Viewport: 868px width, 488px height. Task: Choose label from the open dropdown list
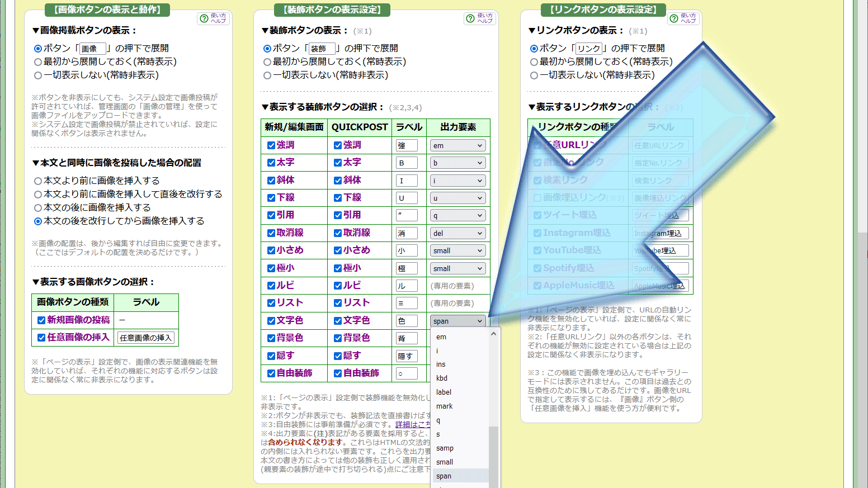(x=460, y=392)
